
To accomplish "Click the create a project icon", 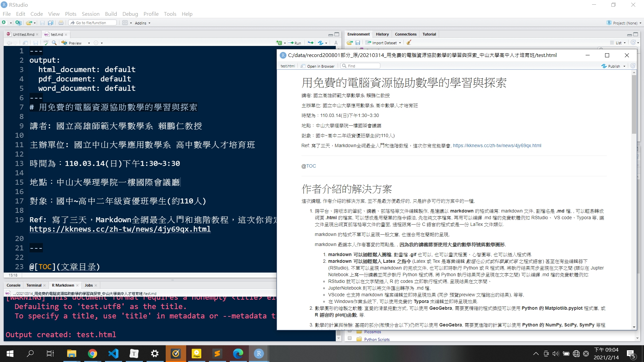I will tap(18, 23).
